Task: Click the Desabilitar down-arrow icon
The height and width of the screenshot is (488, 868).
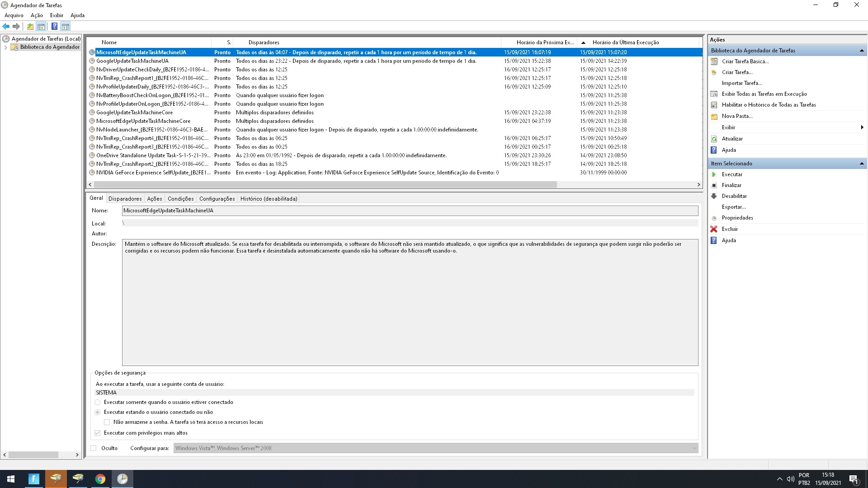Action: point(714,196)
